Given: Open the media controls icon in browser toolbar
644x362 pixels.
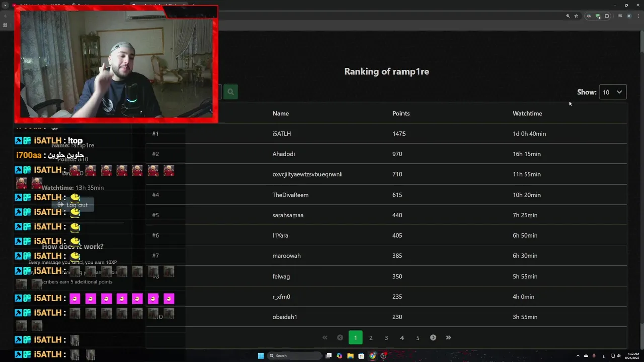Looking at the screenshot, I should tap(620, 16).
